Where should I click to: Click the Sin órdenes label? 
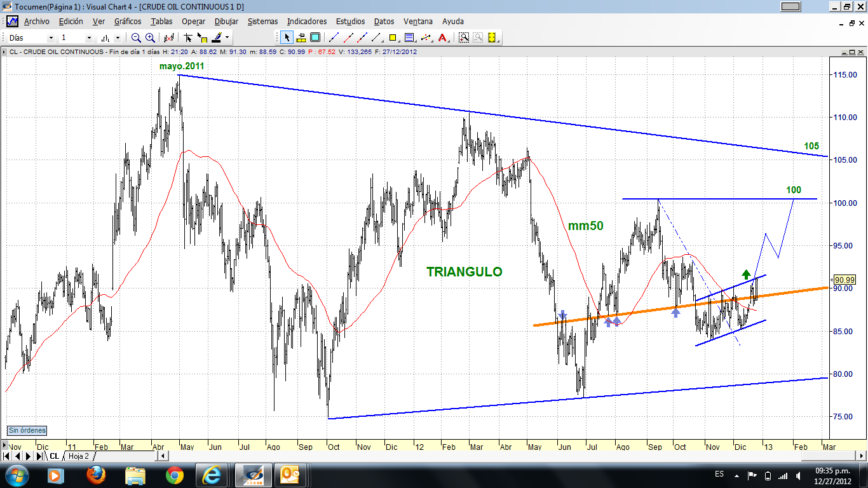click(27, 431)
